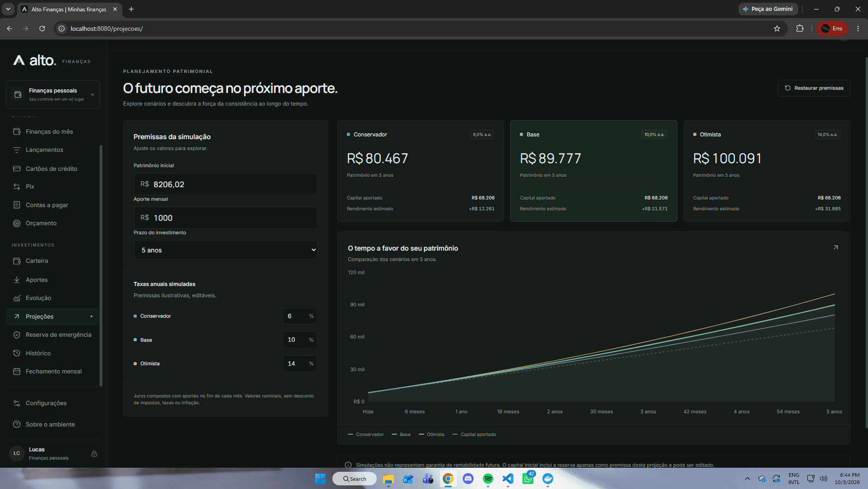Toggle Otimista series in chart legend

[x=432, y=435]
